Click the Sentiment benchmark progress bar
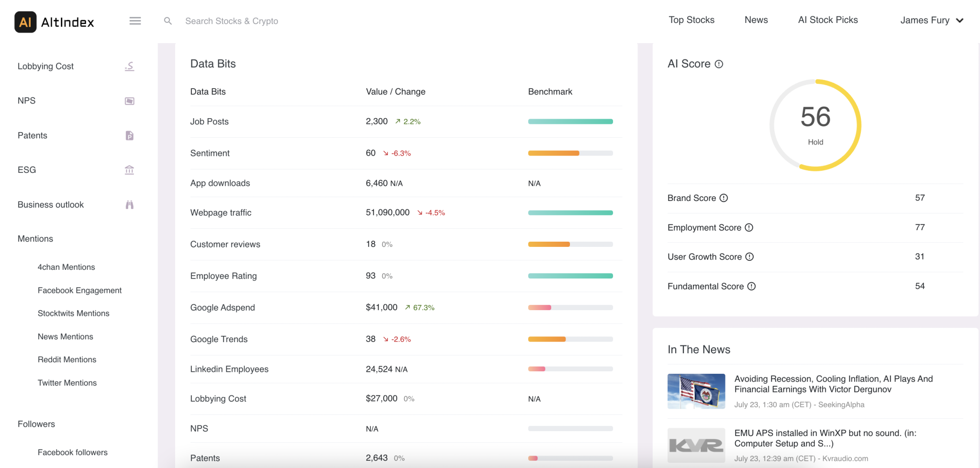The image size is (980, 468). click(569, 153)
